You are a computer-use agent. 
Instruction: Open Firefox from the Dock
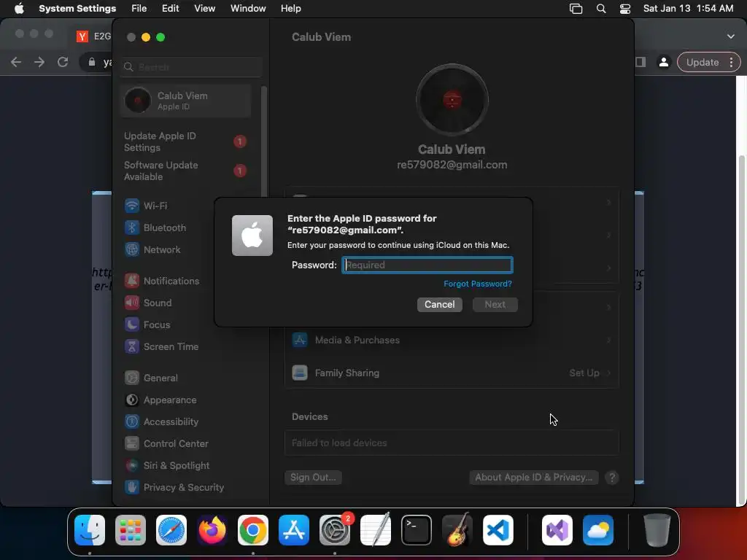tap(212, 530)
